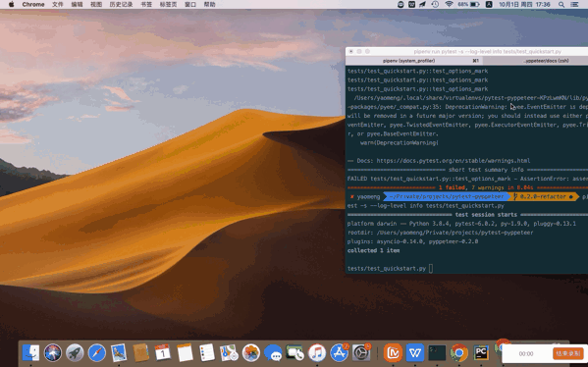
Task: Open Apple menu
Action: (11, 5)
